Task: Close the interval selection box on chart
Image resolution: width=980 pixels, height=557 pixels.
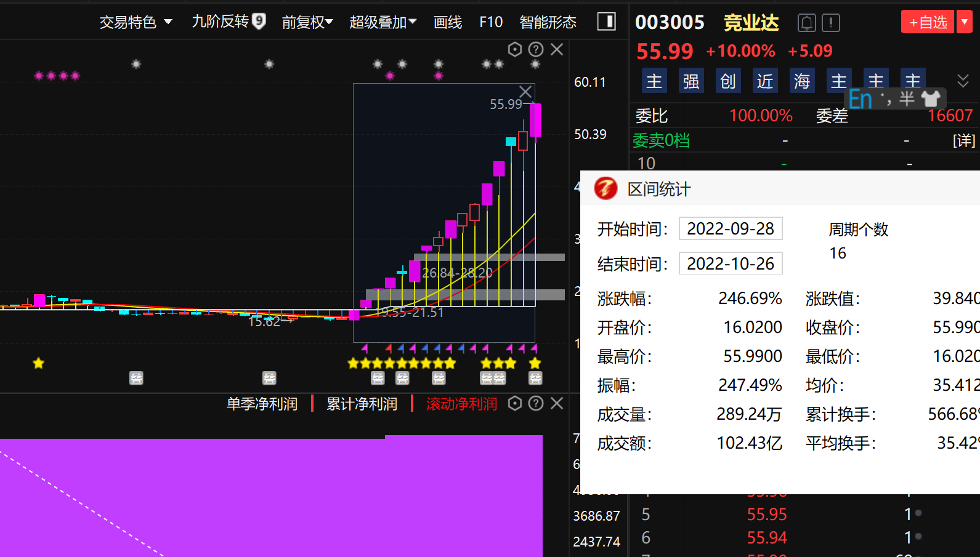Action: point(525,92)
